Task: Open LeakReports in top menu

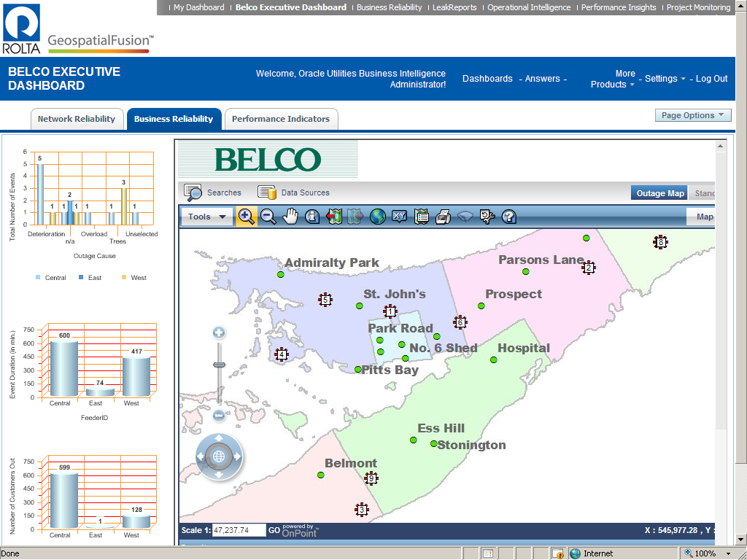Action: (x=454, y=7)
